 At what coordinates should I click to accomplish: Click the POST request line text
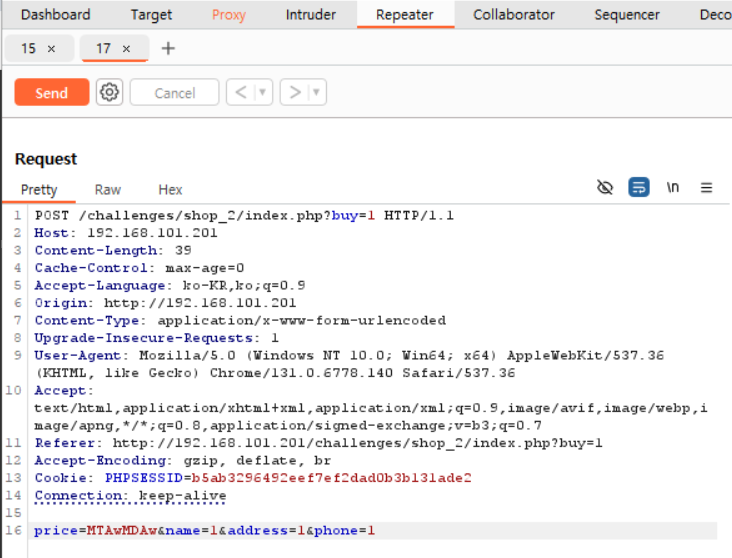coord(244,215)
